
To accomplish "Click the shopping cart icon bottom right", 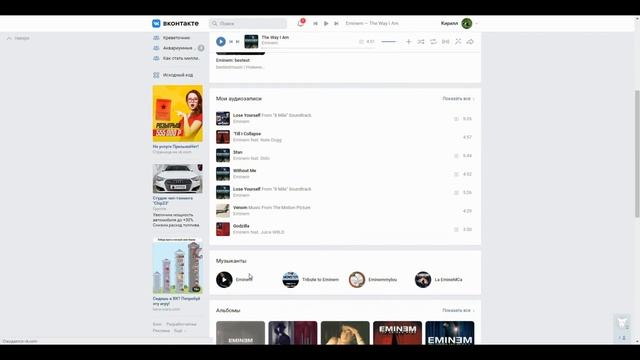I will (x=622, y=323).
